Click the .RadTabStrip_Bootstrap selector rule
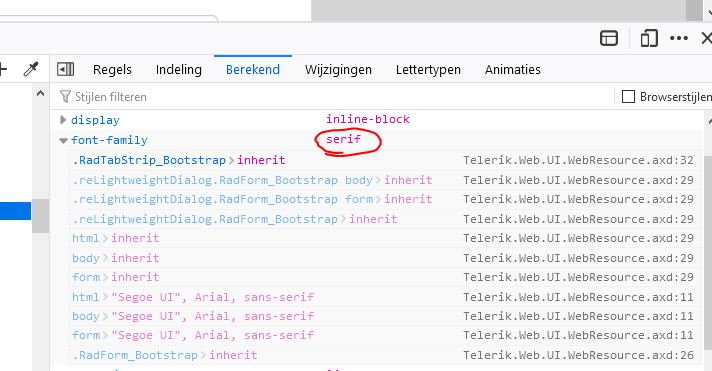The width and height of the screenshot is (712, 371). click(x=149, y=160)
